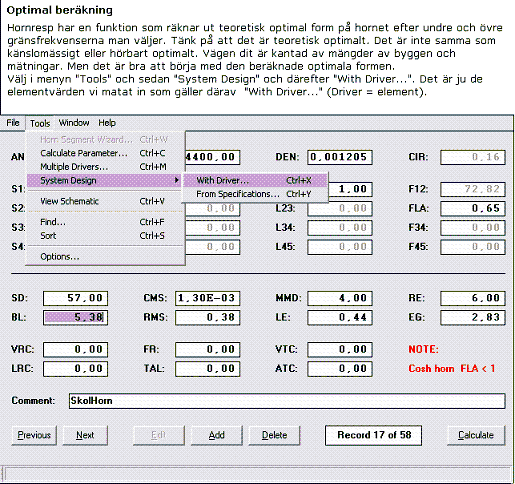
Task: Click the EG input field
Action: point(473,317)
